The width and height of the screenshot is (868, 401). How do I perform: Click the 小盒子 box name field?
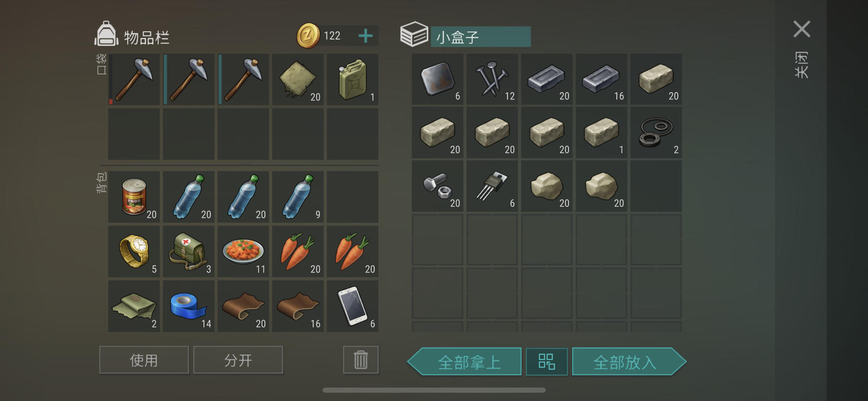480,37
